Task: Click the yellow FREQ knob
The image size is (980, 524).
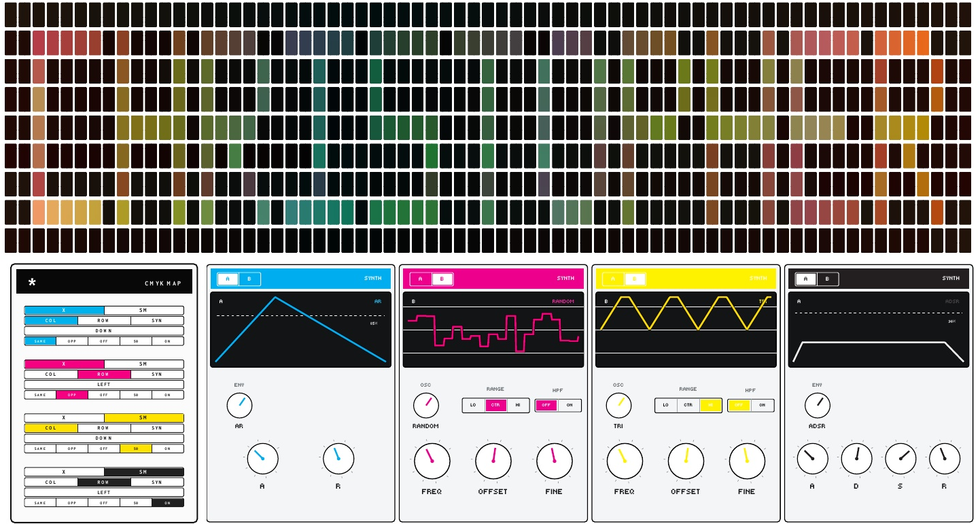Action: (x=625, y=461)
